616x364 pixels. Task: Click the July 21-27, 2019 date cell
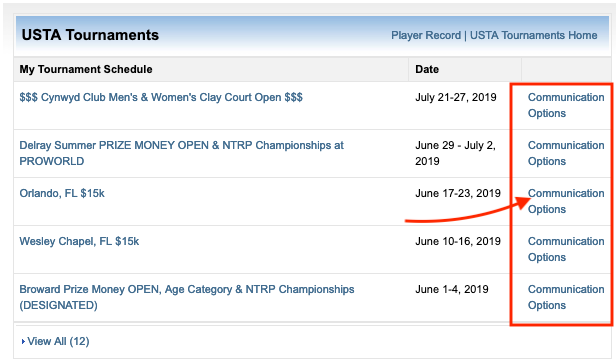[456, 97]
